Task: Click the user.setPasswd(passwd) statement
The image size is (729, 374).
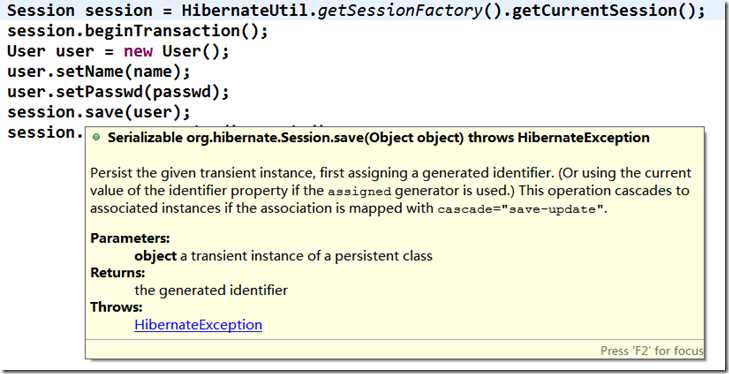Action: 118,92
